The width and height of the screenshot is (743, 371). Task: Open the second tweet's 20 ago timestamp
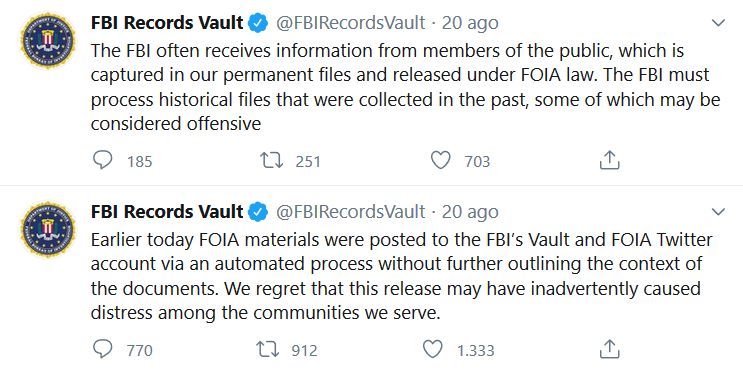tap(470, 212)
